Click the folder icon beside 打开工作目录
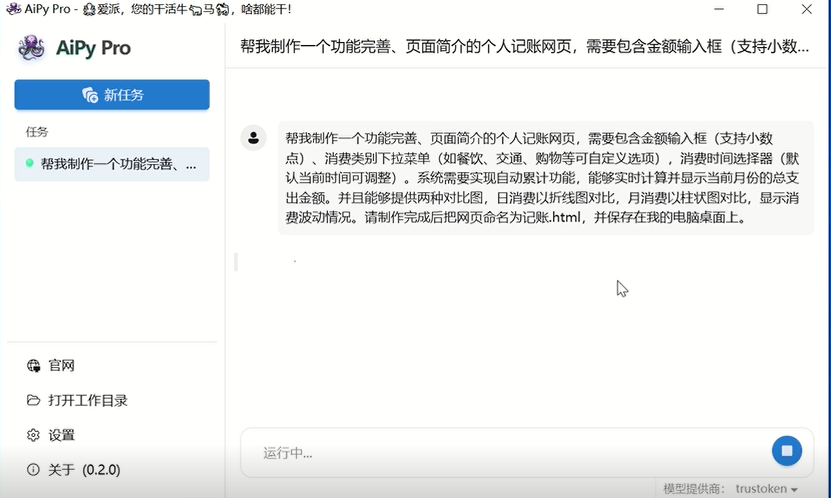The image size is (831, 498). [33, 400]
